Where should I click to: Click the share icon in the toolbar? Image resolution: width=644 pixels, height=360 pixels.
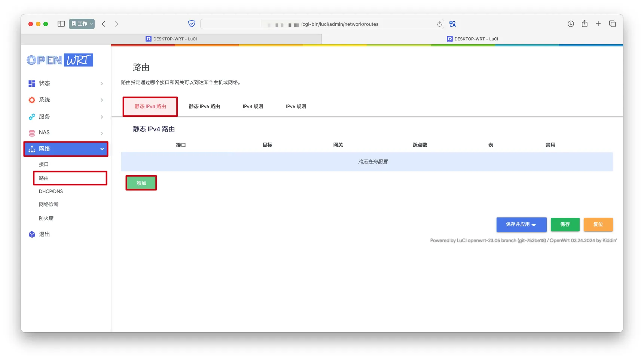point(584,24)
